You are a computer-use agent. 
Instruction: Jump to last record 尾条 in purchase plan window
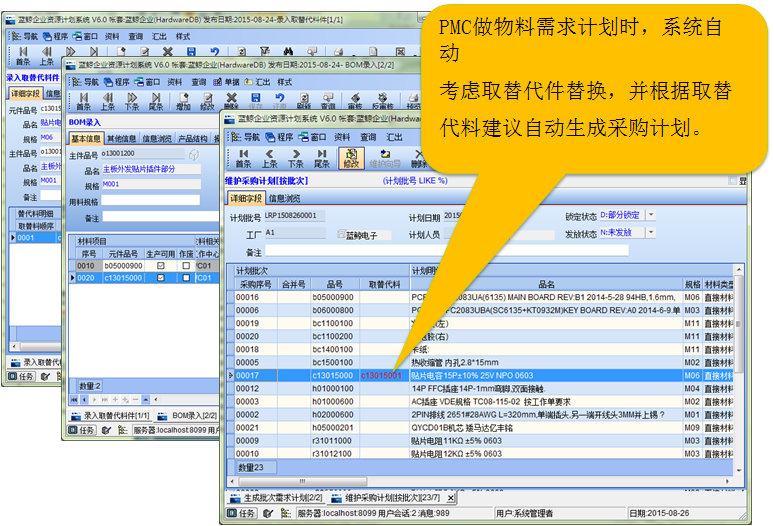coord(322,158)
